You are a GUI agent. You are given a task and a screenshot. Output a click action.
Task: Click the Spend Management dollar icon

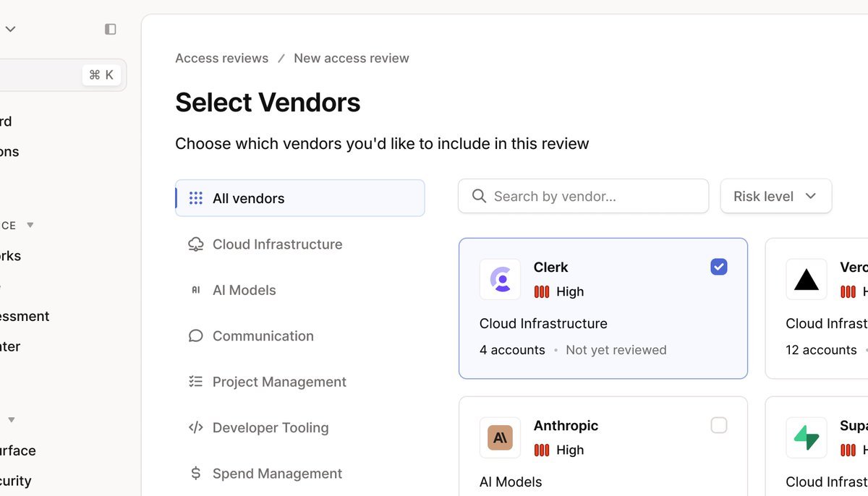point(195,474)
